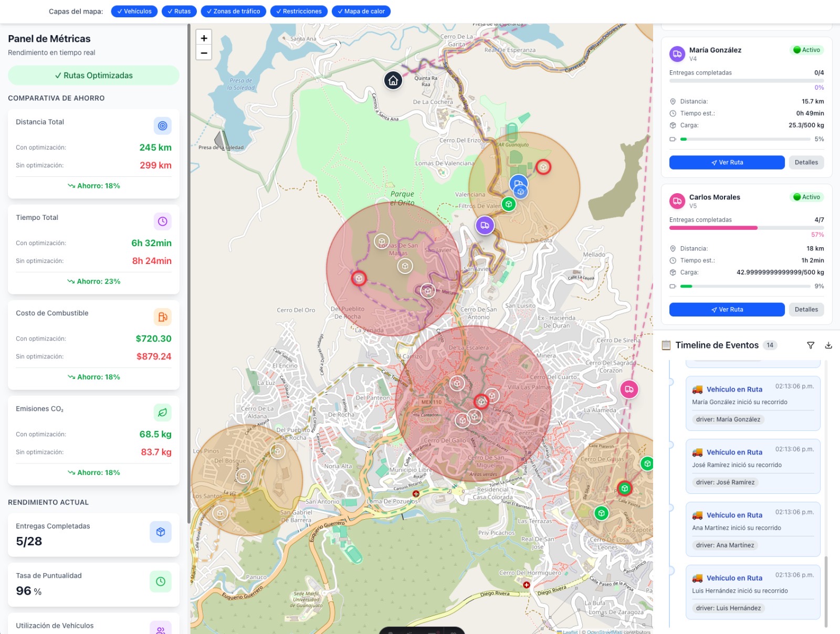Disable the Zonas de tráfico layer
This screenshot has height=634, width=840.
pos(233,12)
